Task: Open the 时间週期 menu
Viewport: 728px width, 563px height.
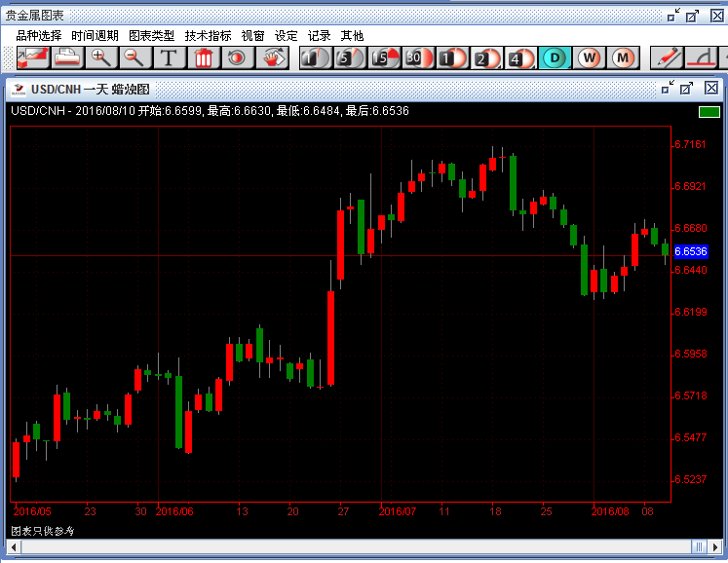Action: tap(96, 36)
